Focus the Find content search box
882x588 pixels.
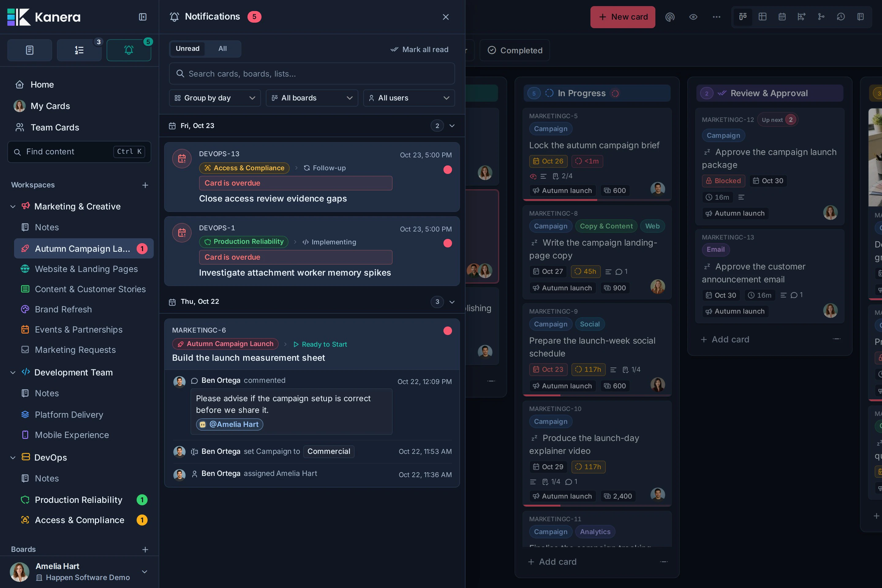(x=79, y=152)
